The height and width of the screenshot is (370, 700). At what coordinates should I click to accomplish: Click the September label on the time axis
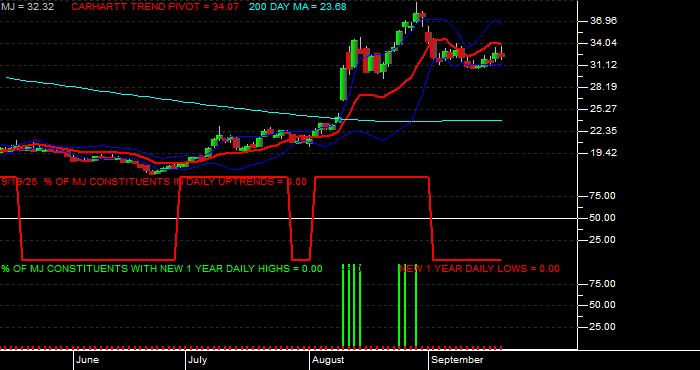458,360
